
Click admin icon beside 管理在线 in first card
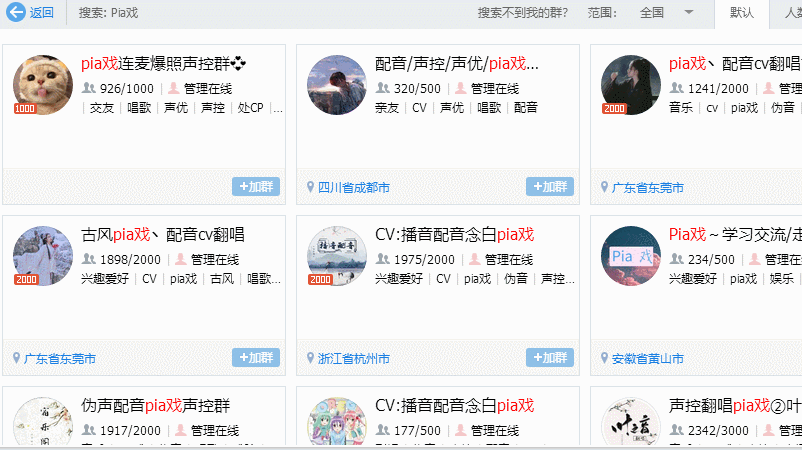point(174,88)
